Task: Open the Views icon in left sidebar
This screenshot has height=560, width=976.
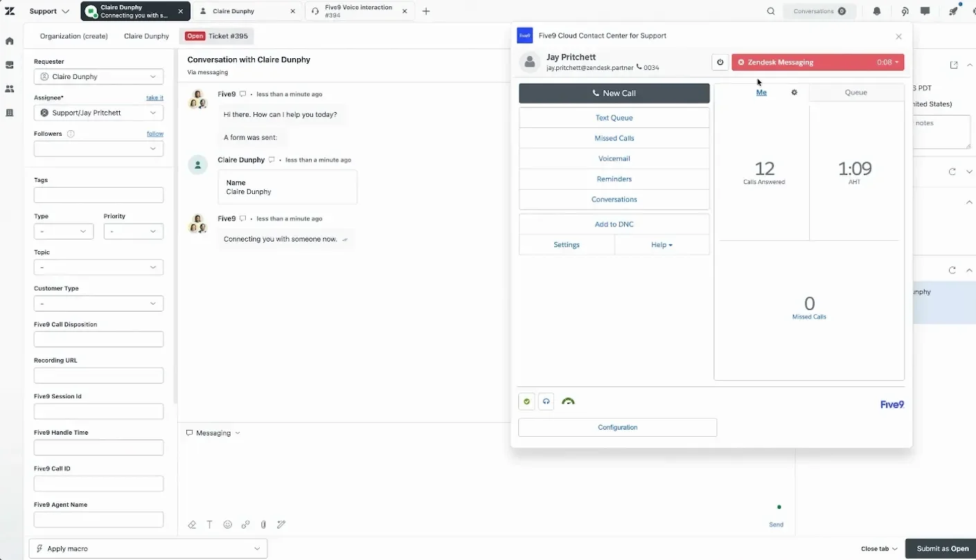Action: (10, 65)
